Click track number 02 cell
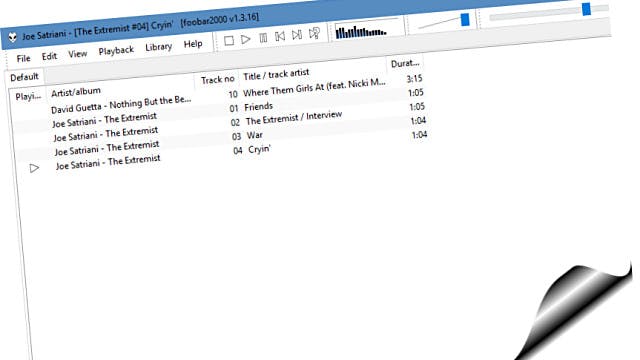This screenshot has height=360, width=640. pos(235,122)
